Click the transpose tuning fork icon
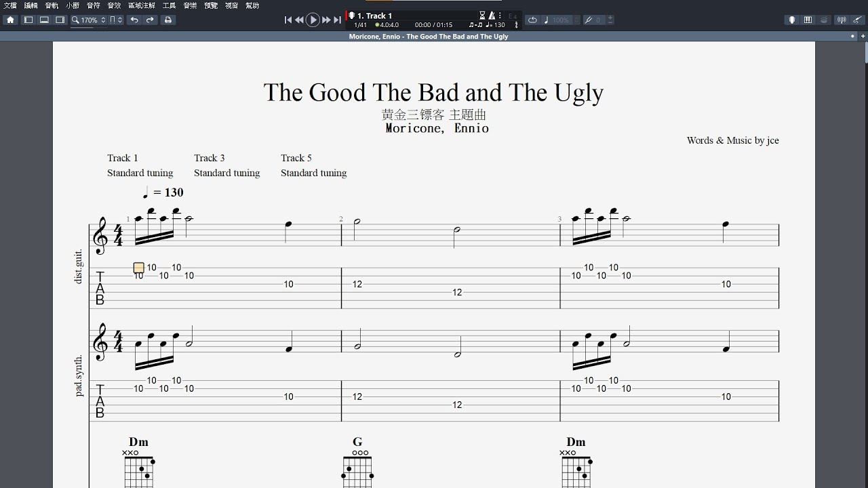 coord(588,20)
